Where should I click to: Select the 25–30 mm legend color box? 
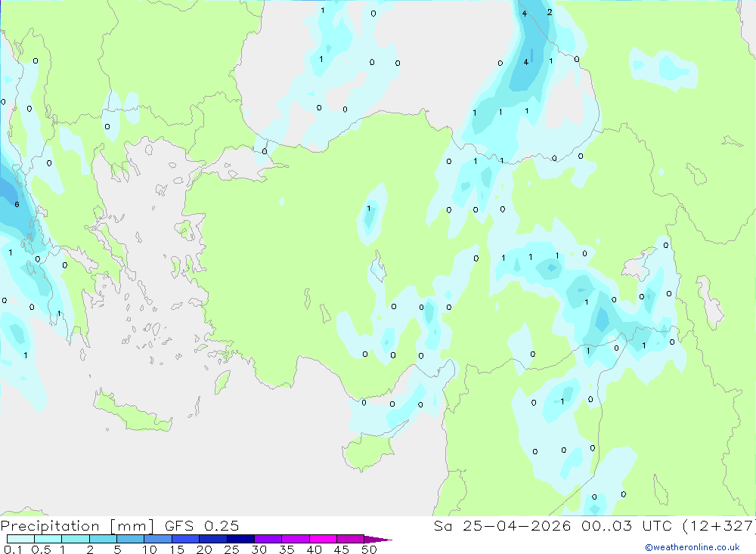click(x=240, y=539)
